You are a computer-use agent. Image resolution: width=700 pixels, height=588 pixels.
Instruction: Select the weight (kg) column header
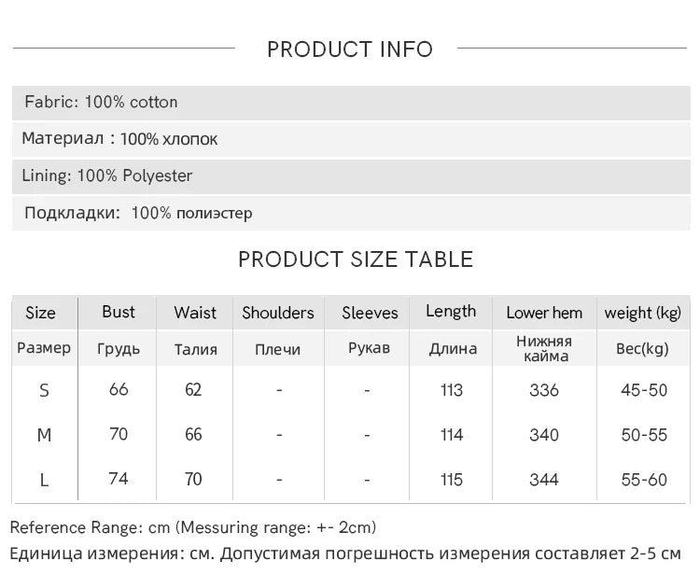[x=643, y=313]
